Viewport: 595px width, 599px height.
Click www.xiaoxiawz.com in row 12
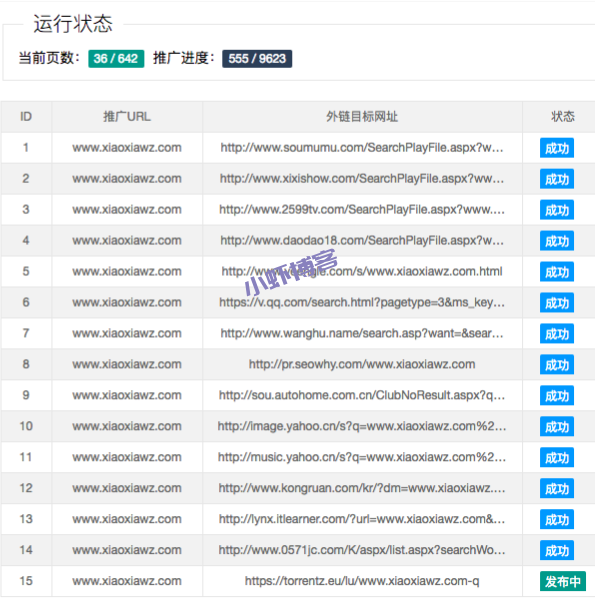point(127,488)
